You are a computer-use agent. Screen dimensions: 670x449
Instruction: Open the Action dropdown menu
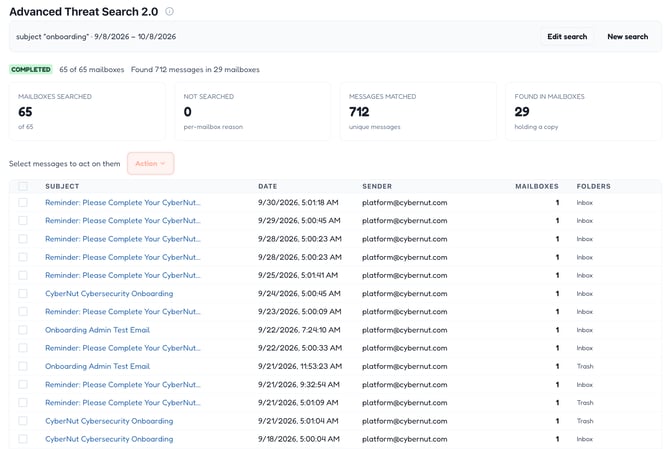(x=150, y=164)
